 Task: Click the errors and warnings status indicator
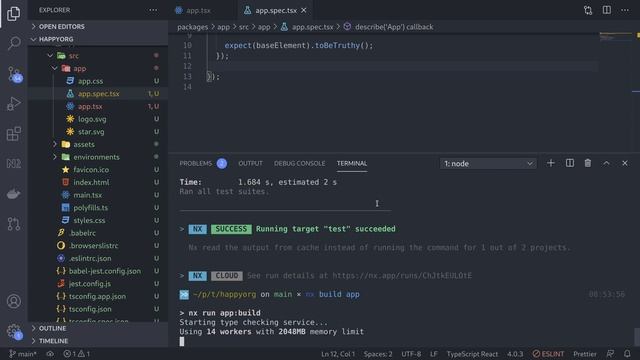pyautogui.click(x=77, y=354)
